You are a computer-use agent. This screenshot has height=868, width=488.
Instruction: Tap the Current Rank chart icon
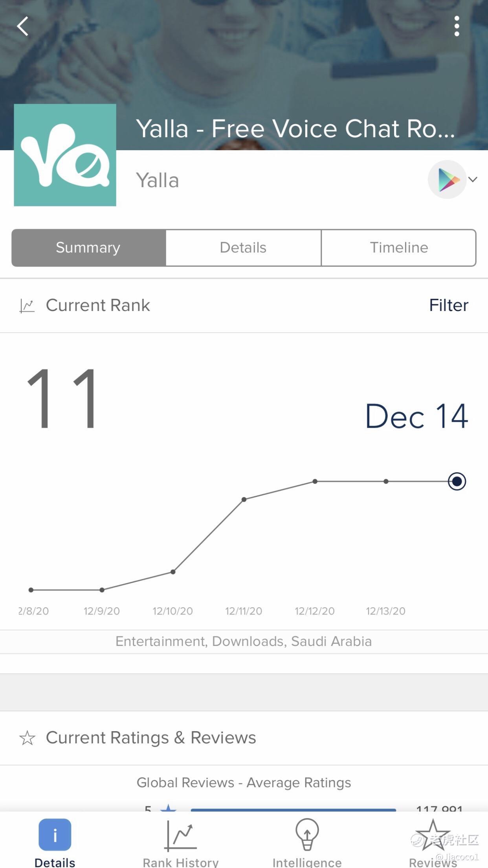click(27, 306)
